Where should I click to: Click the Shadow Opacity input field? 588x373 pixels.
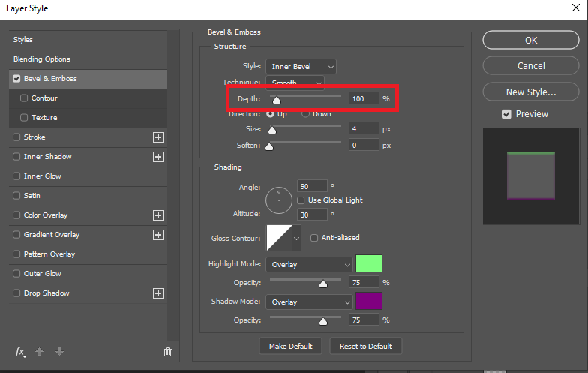click(364, 320)
